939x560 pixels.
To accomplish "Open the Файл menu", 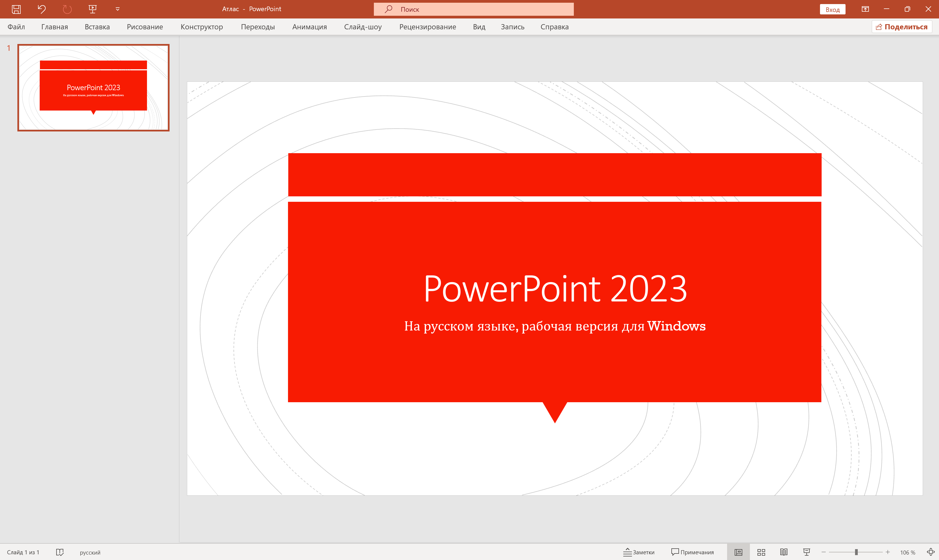I will 16,27.
